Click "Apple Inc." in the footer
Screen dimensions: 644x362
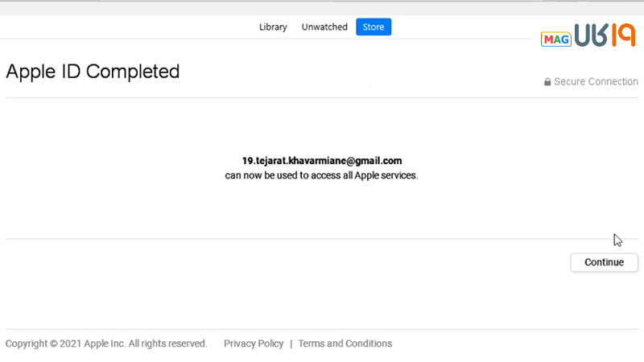click(103, 343)
